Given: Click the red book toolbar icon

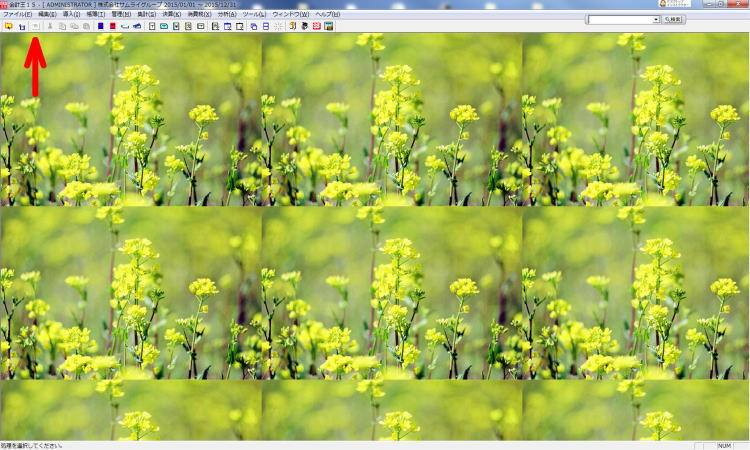Looking at the screenshot, I should (113, 26).
